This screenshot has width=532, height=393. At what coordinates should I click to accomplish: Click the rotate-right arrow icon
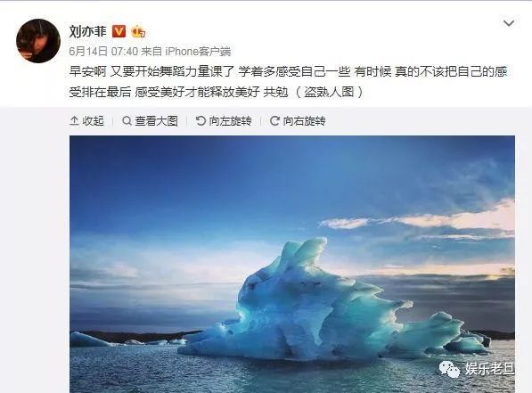pyautogui.click(x=274, y=120)
